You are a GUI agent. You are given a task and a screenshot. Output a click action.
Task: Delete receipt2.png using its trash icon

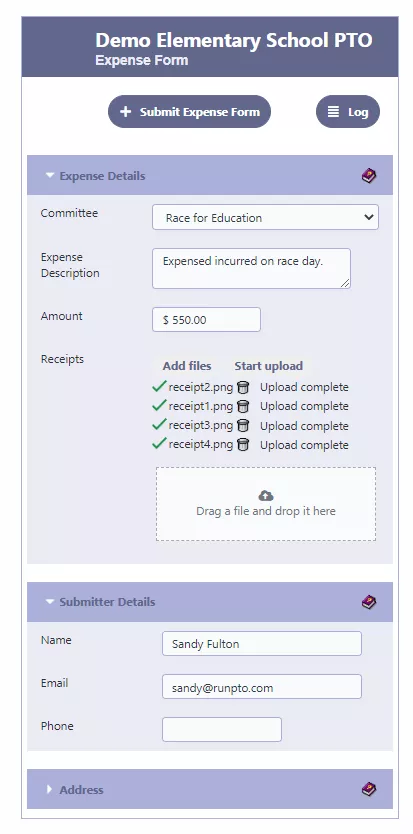point(243,387)
